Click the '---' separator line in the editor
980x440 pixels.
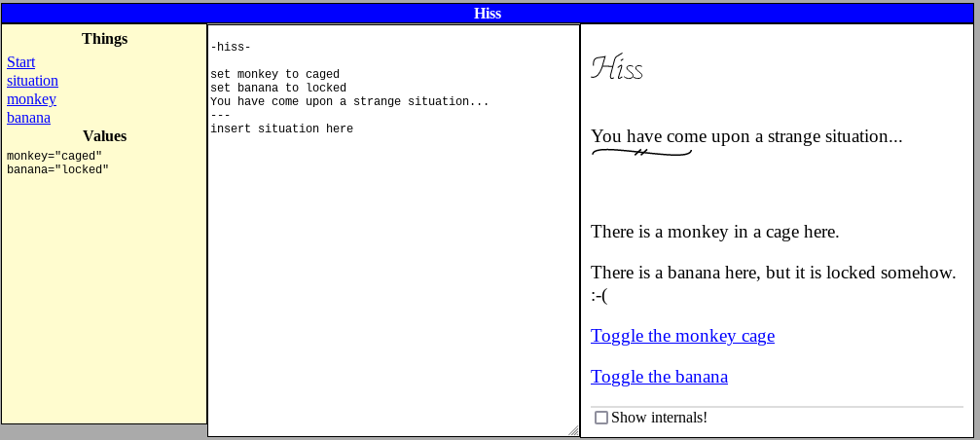pos(221,115)
